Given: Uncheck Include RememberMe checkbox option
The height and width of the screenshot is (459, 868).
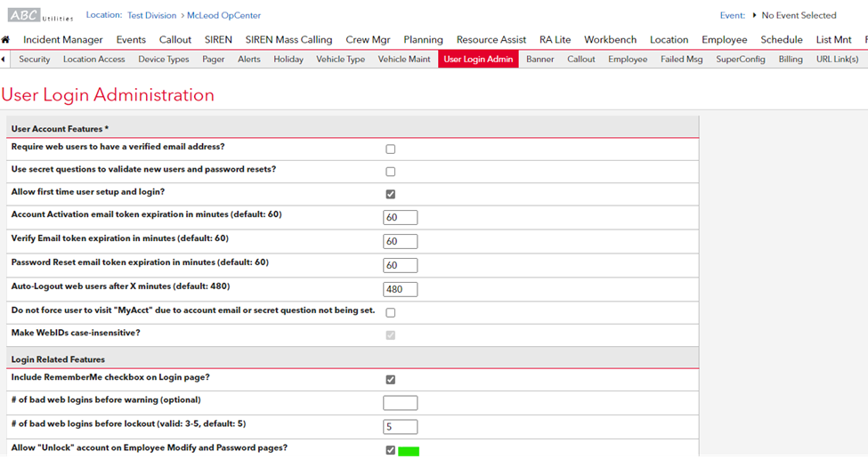Looking at the screenshot, I should pos(390,380).
